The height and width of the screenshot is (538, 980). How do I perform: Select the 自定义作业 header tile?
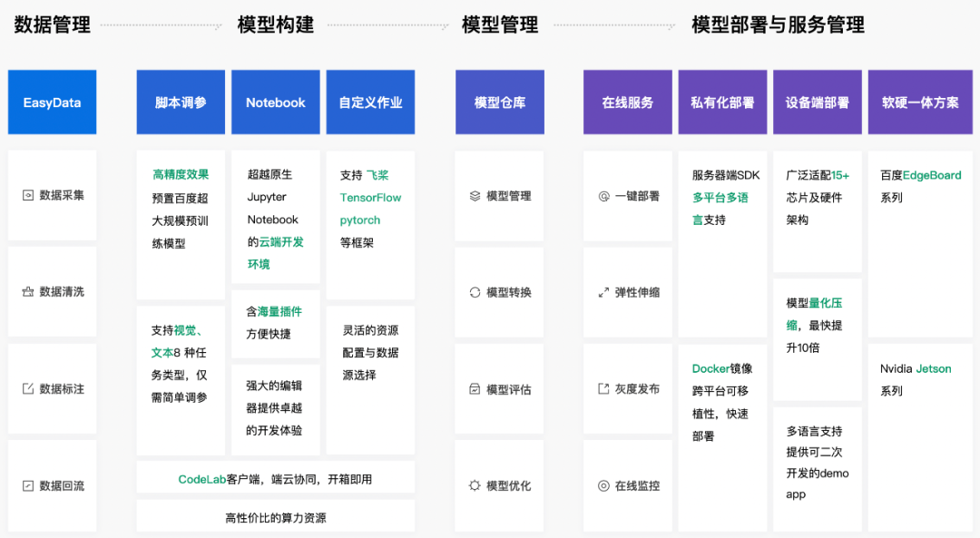click(370, 102)
